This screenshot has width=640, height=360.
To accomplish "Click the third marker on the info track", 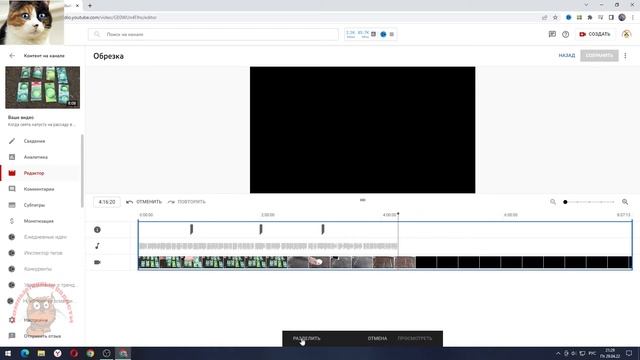I will 323,229.
